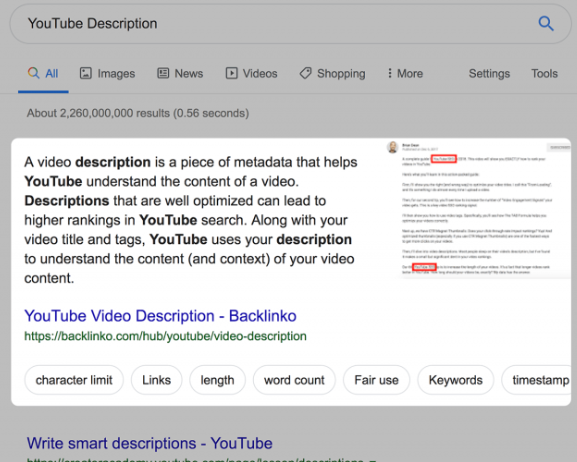Go to the Videos tab
The width and height of the screenshot is (577, 462).
click(251, 73)
